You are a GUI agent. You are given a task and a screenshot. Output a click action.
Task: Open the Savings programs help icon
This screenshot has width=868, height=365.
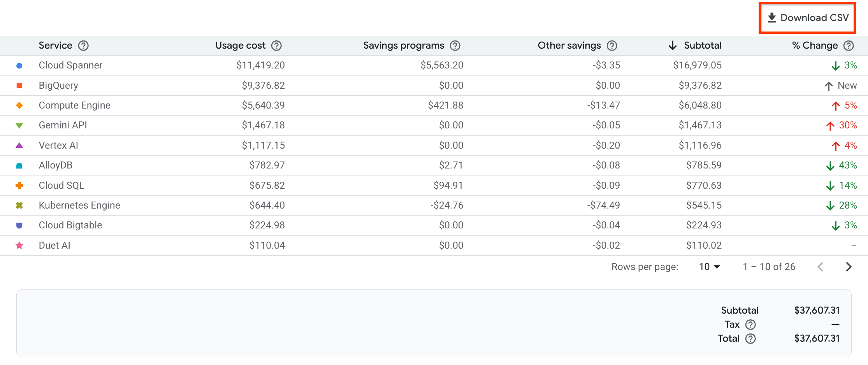455,46
